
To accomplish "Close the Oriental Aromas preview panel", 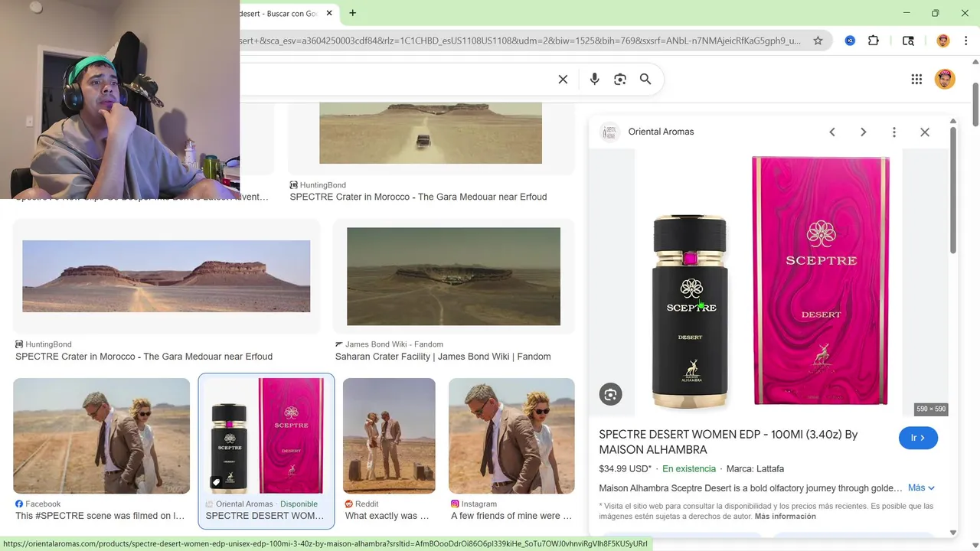I will [x=925, y=132].
